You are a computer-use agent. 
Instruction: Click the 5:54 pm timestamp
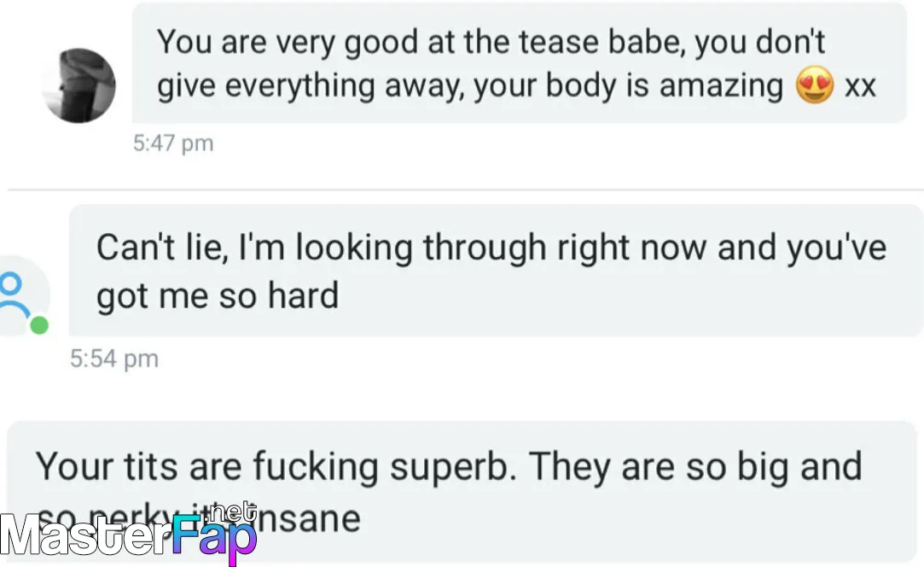(114, 359)
